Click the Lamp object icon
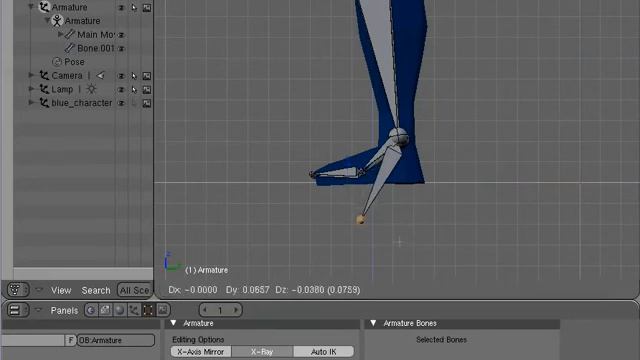Image resolution: width=640 pixels, height=360 pixels. (x=44, y=89)
